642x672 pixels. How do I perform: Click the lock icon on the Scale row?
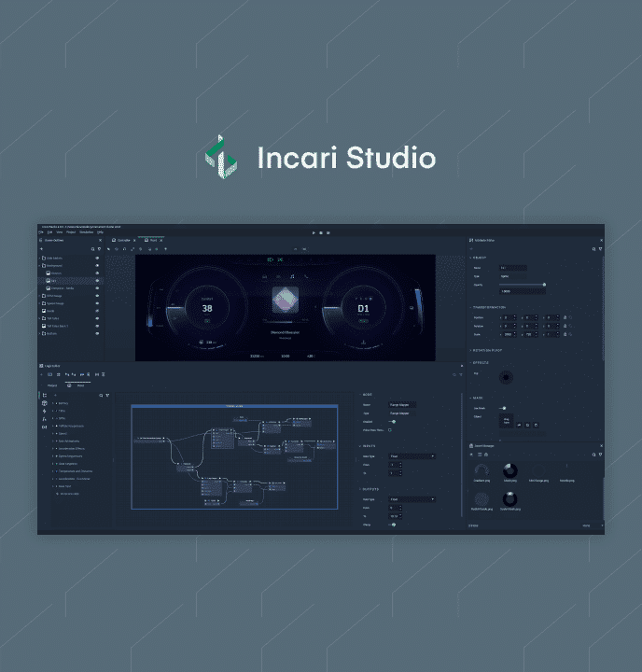click(565, 334)
